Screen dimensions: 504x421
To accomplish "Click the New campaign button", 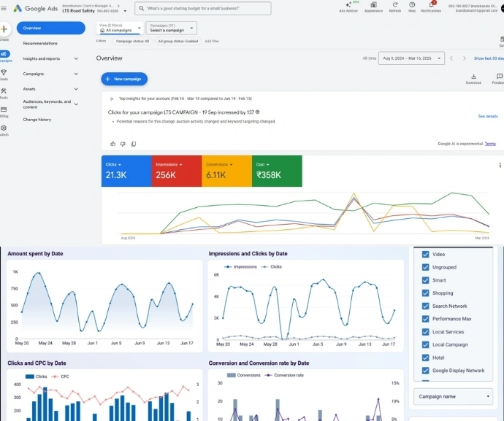I will pyautogui.click(x=124, y=79).
